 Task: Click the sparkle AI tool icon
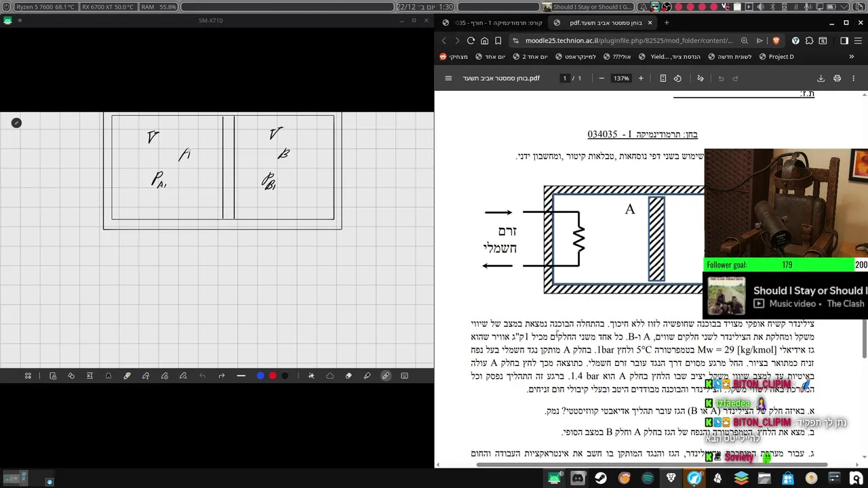[x=311, y=376]
